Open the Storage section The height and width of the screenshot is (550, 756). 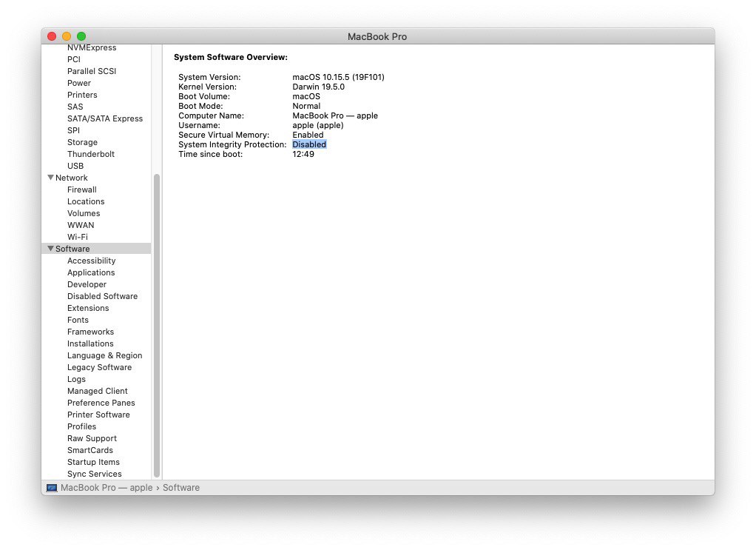click(x=82, y=142)
